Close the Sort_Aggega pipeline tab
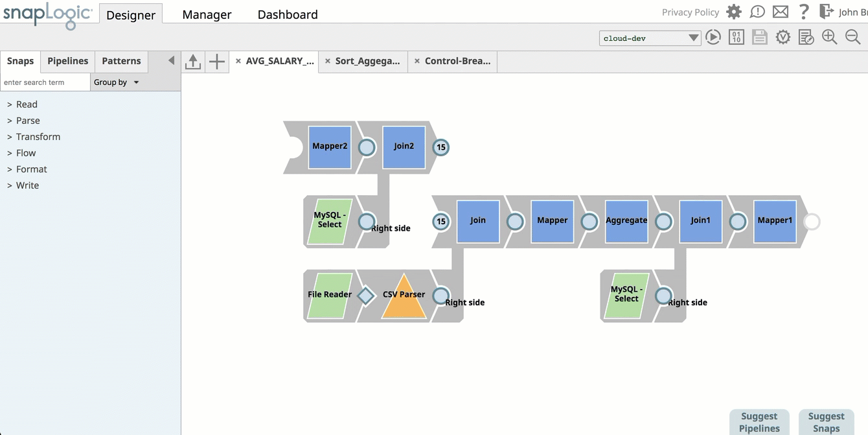This screenshot has height=435, width=868. click(328, 61)
